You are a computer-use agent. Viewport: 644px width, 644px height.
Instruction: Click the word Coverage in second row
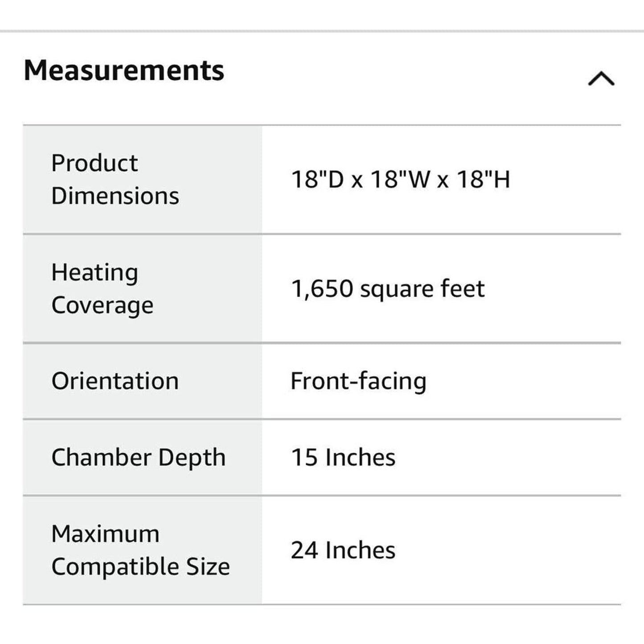coord(103,306)
